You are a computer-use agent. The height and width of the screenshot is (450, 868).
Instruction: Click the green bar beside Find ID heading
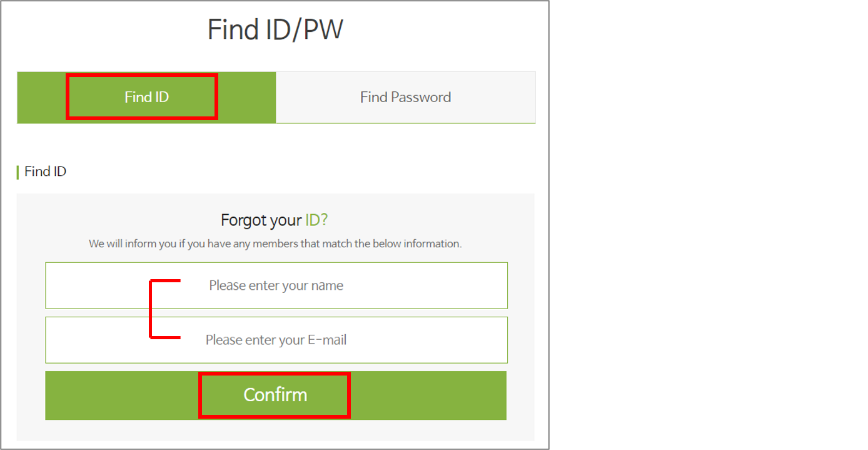18,172
